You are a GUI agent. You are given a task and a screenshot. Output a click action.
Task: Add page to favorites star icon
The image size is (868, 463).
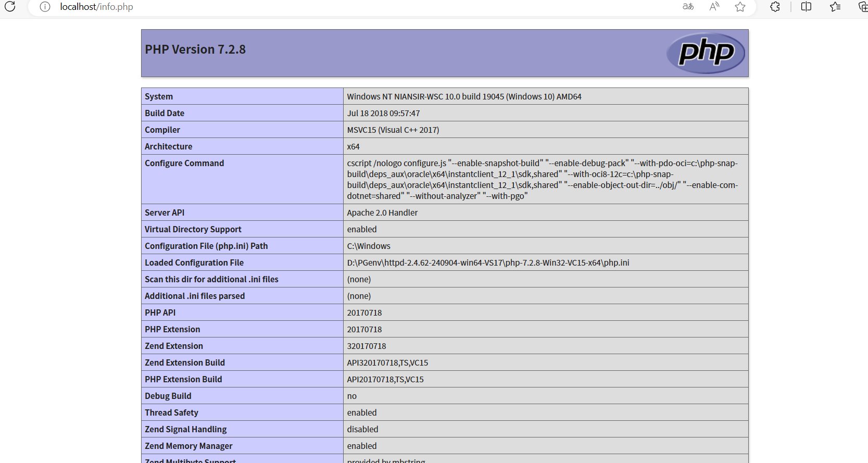click(740, 7)
